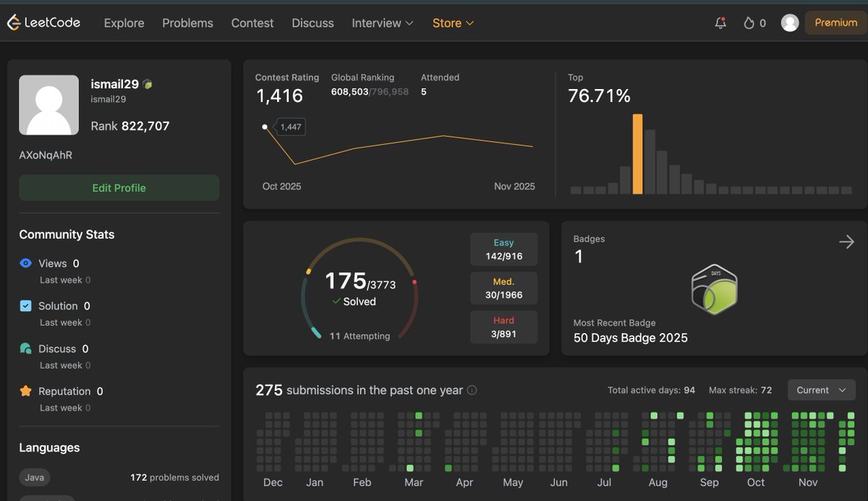Viewport: 868px width, 501px height.
Task: Expand the Store dropdown menu
Action: [453, 23]
